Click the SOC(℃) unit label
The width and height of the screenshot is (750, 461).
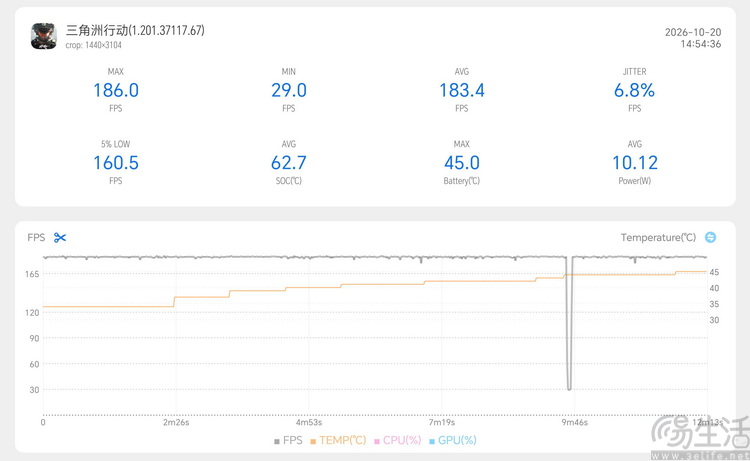point(289,181)
